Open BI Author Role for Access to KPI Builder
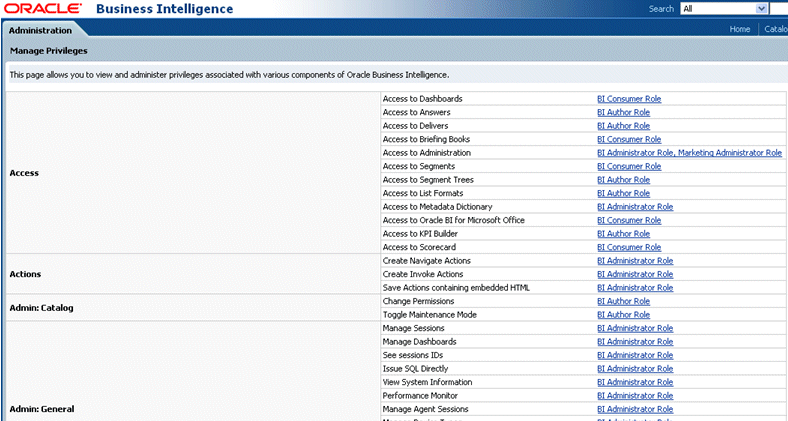The width and height of the screenshot is (788, 421). pos(624,234)
